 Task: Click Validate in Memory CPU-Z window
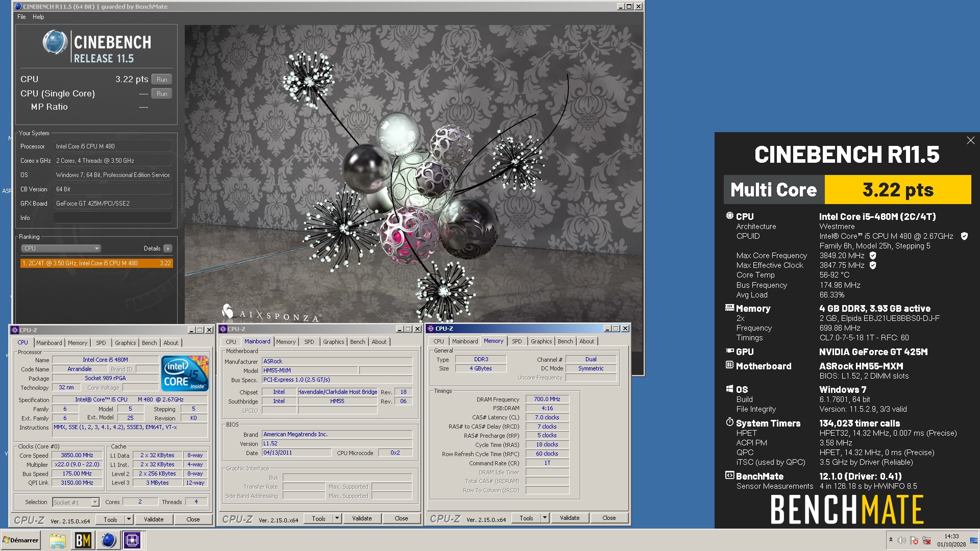570,518
